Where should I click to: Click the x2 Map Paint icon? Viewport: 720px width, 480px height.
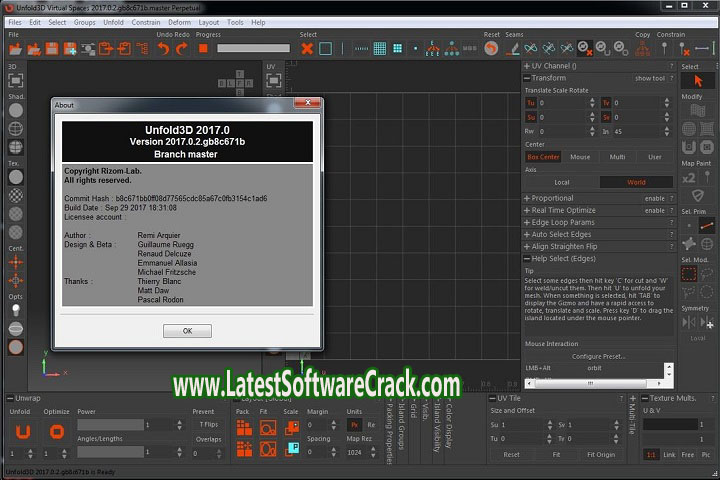688,178
